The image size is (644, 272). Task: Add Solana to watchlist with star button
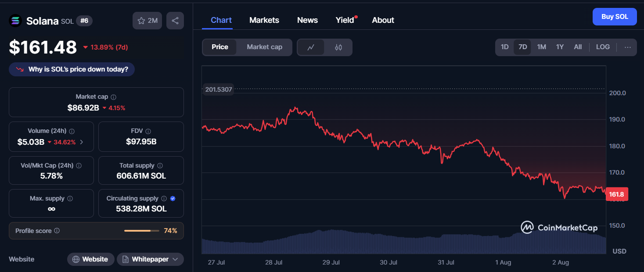[x=148, y=21]
